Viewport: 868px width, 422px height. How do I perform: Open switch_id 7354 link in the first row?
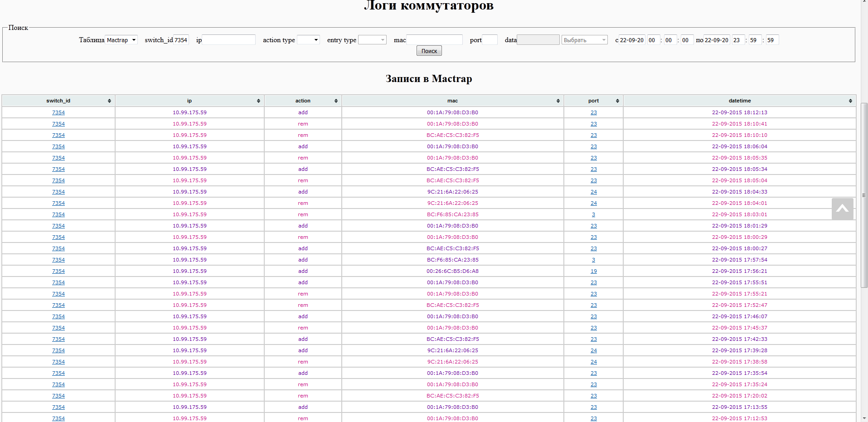click(x=58, y=112)
